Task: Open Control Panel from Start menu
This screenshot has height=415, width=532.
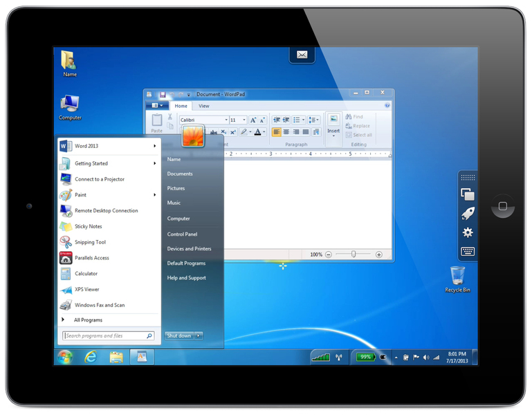Action: [182, 234]
